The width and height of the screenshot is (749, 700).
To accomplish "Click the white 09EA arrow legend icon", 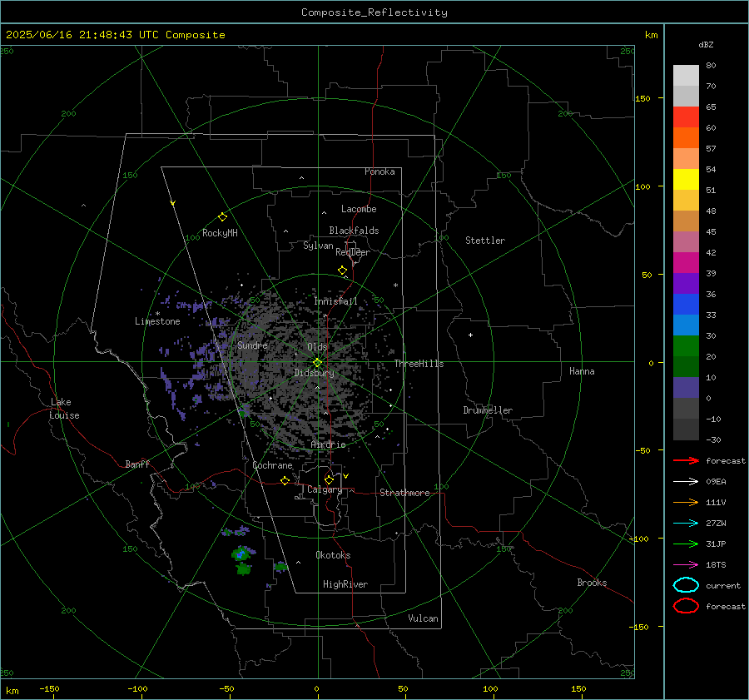I will (686, 482).
